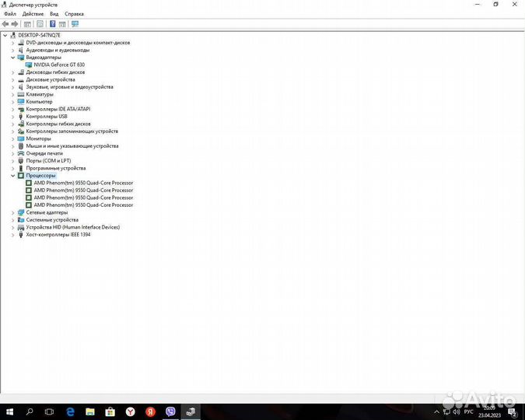
Task: Open the Файл menu
Action: point(10,14)
